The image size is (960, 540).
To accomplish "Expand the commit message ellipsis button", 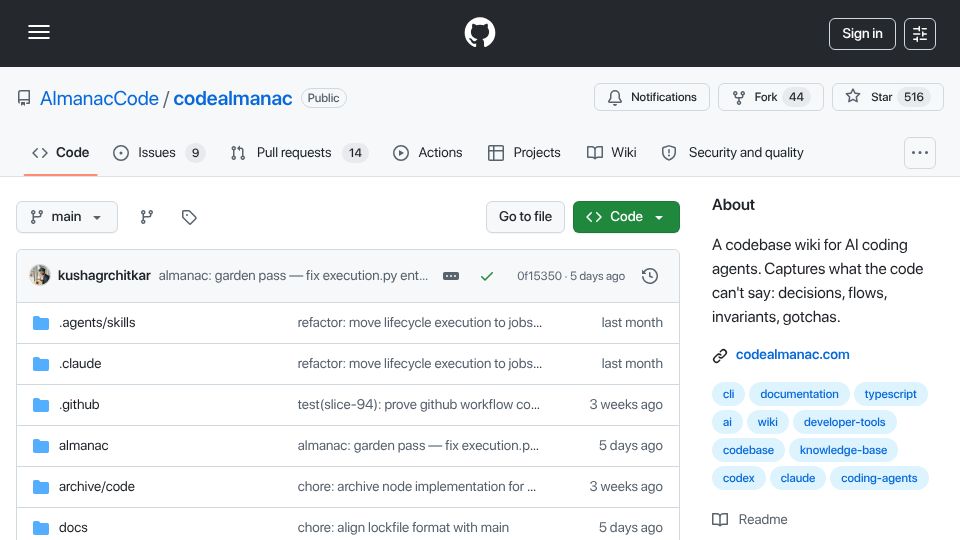I will tap(451, 276).
